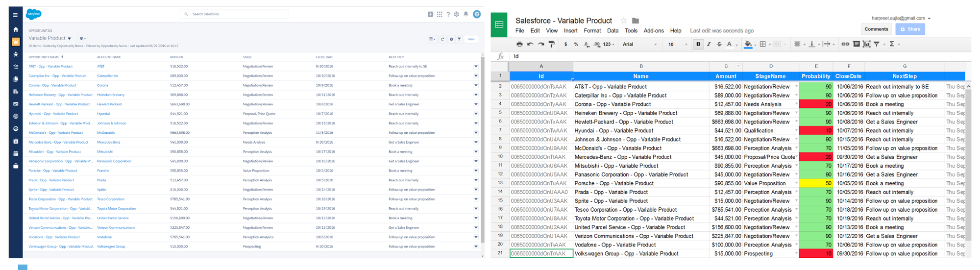Open Salesforce App Launcher grid
This screenshot has width=980, height=270.
pyautogui.click(x=440, y=14)
